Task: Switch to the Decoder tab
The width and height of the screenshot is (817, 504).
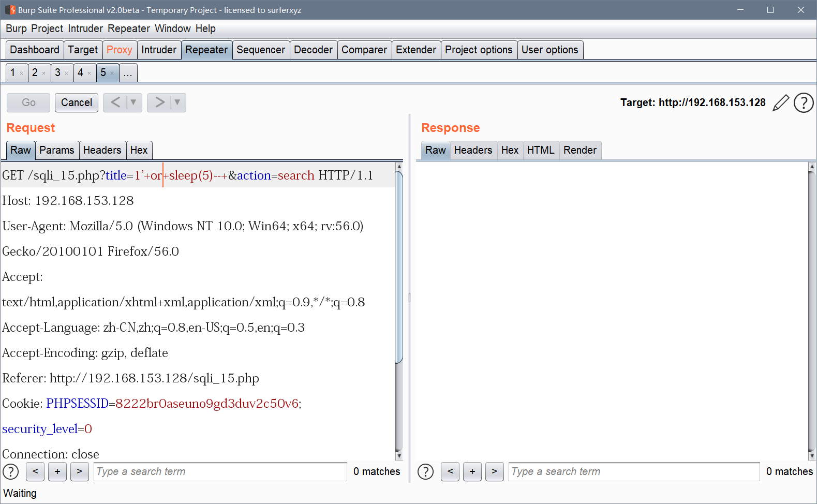Action: pyautogui.click(x=313, y=50)
